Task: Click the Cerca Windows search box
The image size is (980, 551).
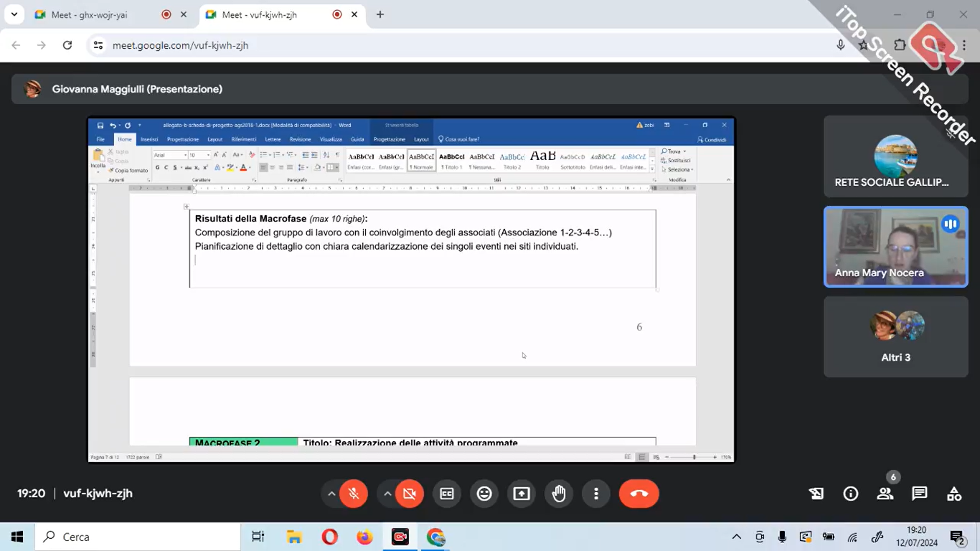Action: pyautogui.click(x=138, y=537)
